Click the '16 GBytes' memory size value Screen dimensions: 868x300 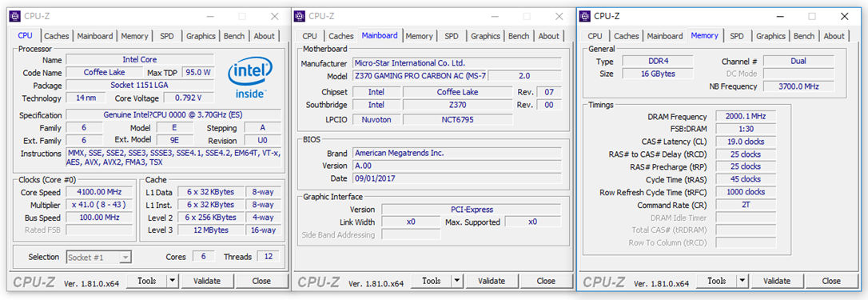658,74
